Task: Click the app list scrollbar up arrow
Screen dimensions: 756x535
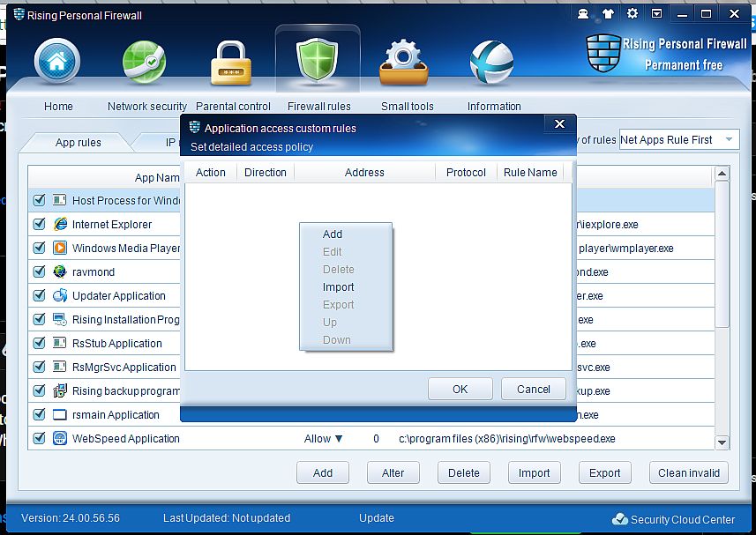Action: [722, 174]
